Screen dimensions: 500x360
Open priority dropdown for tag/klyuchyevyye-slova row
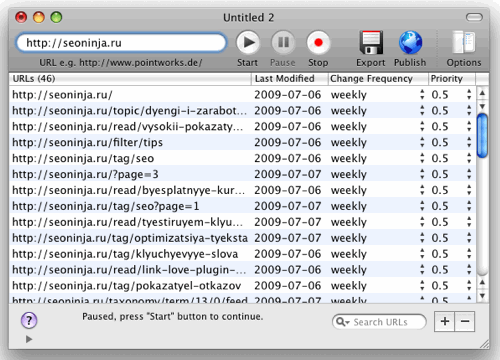(x=469, y=254)
